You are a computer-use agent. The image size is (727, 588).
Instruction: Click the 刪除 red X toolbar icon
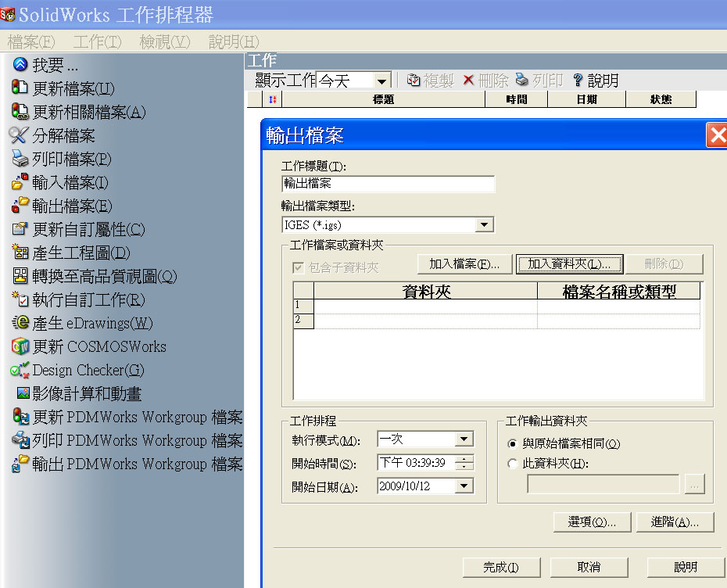coord(468,81)
